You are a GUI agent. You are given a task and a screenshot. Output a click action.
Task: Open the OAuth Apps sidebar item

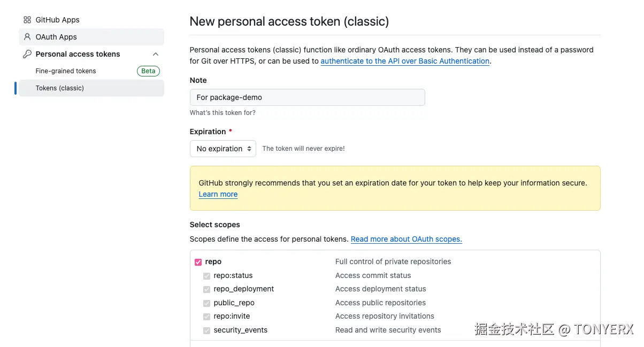coord(56,37)
